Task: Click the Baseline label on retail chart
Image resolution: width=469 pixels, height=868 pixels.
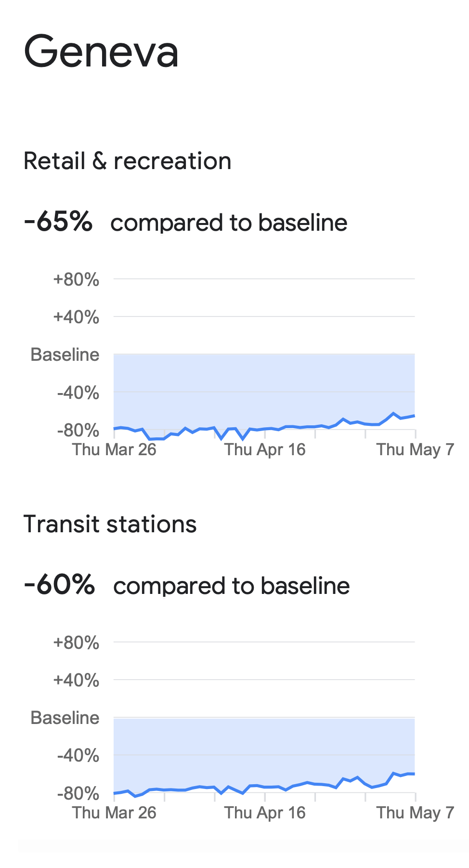Action: 65,355
